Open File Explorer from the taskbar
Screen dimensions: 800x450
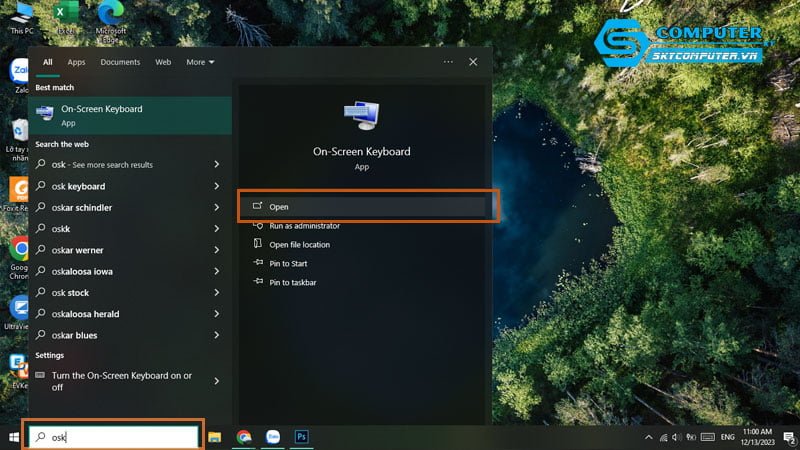pos(215,437)
